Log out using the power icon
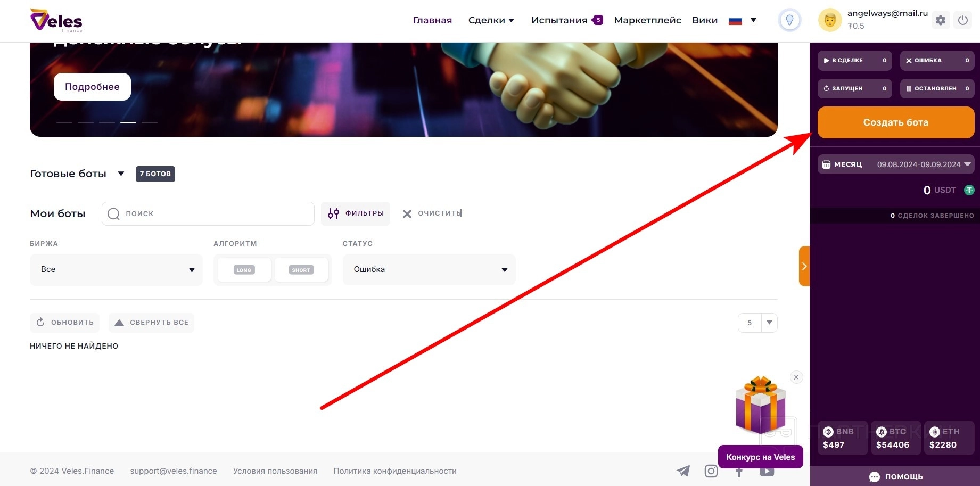This screenshot has width=980, height=486. [x=962, y=20]
